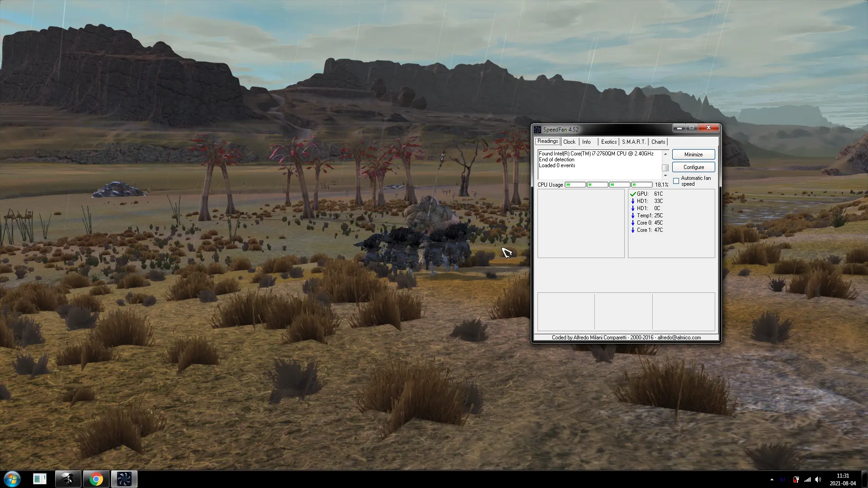The height and width of the screenshot is (488, 868).
Task: Switch to the Readings tab
Action: 547,141
